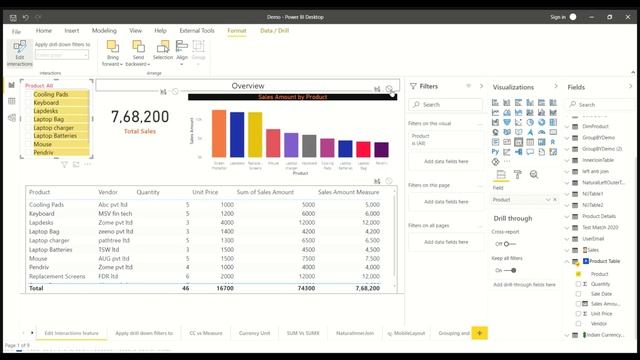Switch to CC vs Measure page tab
The height and width of the screenshot is (360, 640).
point(206,333)
